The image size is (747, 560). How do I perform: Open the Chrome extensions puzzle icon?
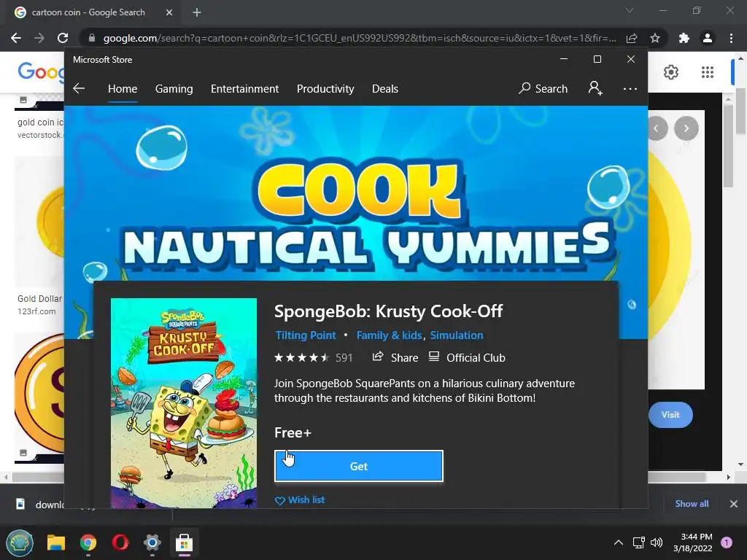(x=684, y=38)
